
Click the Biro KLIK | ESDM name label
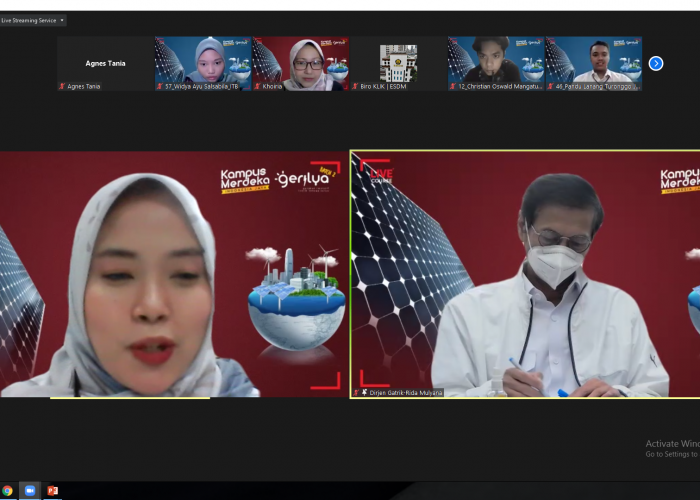383,86
